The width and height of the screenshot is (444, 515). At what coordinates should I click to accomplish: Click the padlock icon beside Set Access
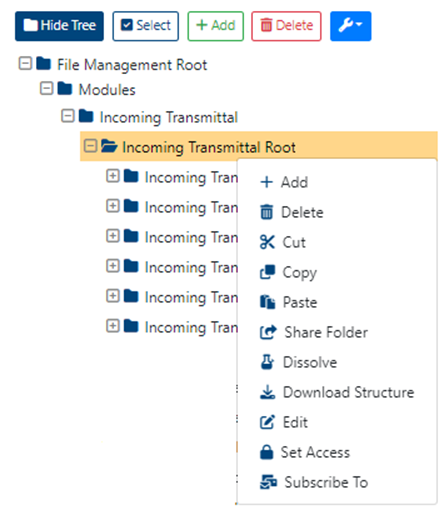(267, 452)
